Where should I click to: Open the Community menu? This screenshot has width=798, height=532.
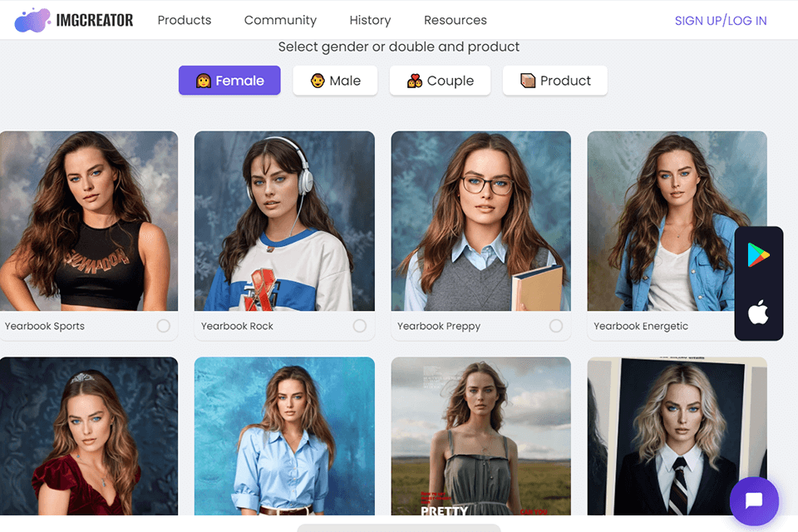coord(280,20)
